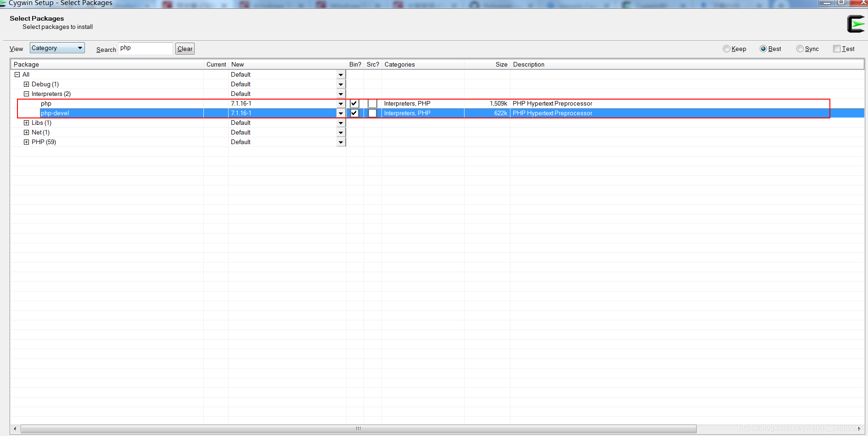Open version dropdown for php-devel row
The width and height of the screenshot is (868, 436).
(341, 113)
